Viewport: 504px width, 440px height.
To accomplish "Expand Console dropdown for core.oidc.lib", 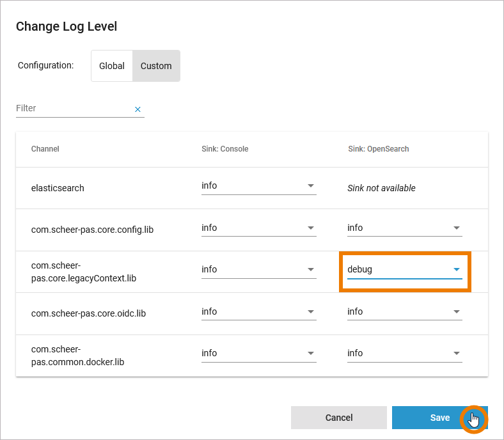I will click(258, 312).
